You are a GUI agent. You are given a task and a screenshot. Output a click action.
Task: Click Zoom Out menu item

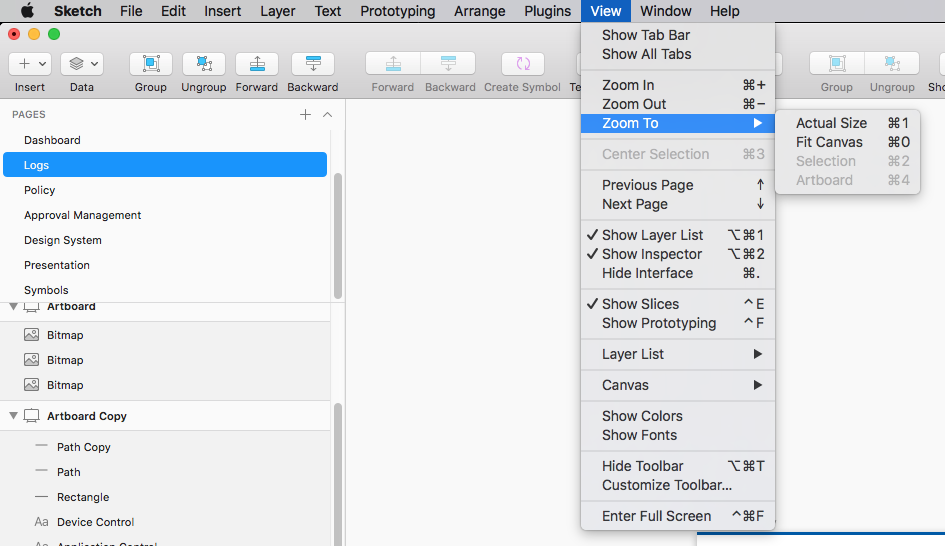pos(677,104)
